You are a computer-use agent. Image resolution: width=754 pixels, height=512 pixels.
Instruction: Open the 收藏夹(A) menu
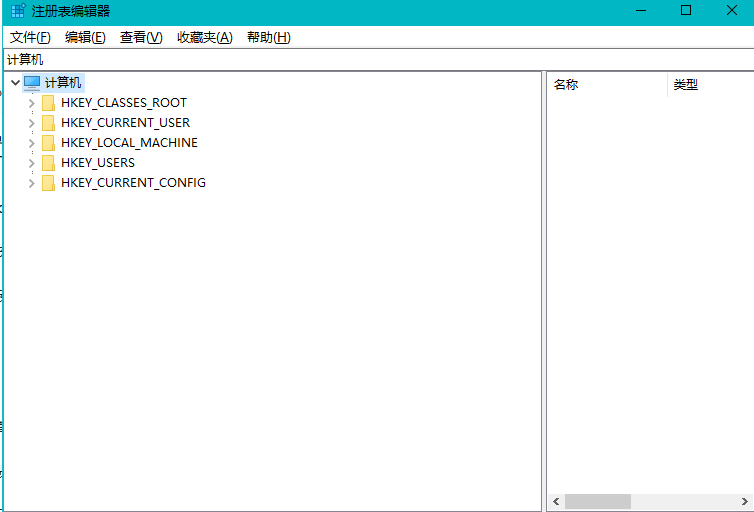coord(205,37)
